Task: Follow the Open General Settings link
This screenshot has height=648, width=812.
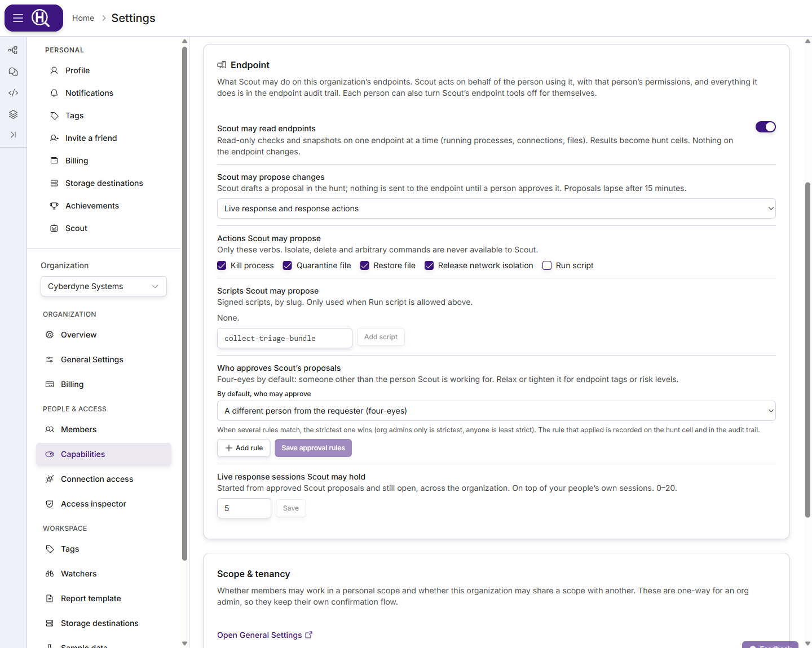Action: point(265,635)
